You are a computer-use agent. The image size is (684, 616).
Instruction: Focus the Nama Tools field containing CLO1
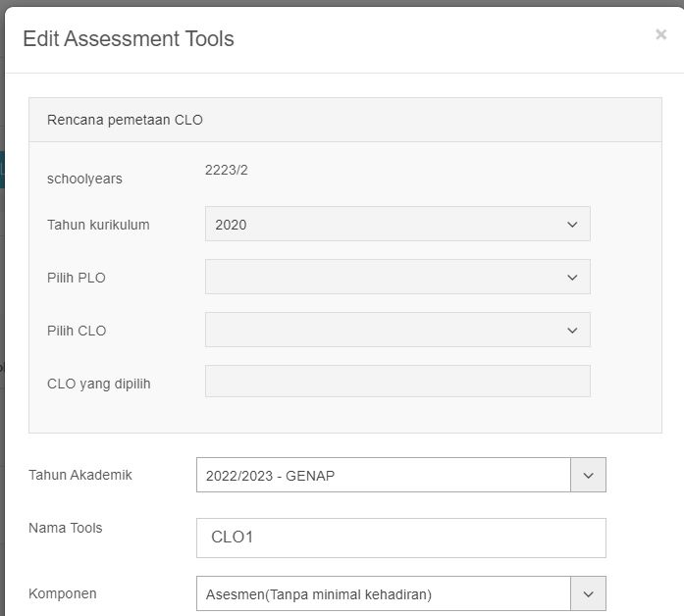click(x=400, y=538)
